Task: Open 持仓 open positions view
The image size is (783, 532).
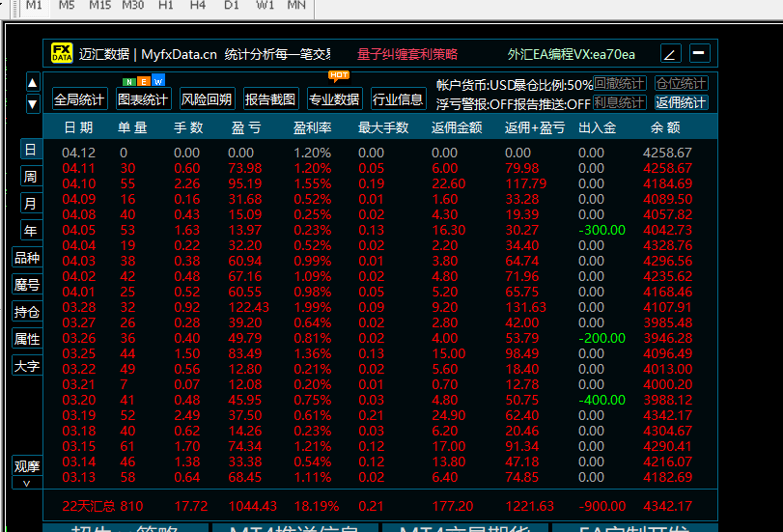Action: pyautogui.click(x=27, y=312)
